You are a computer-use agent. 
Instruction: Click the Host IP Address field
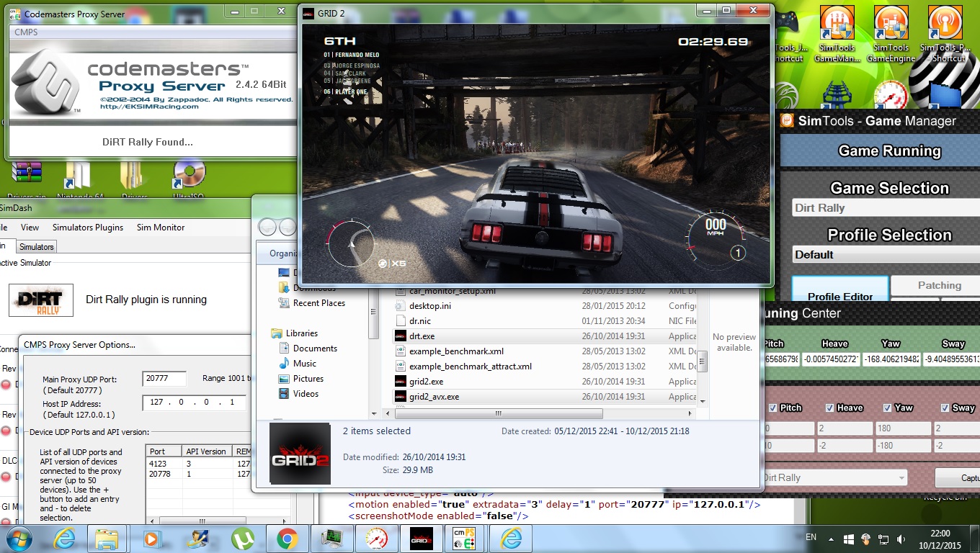[x=195, y=403]
